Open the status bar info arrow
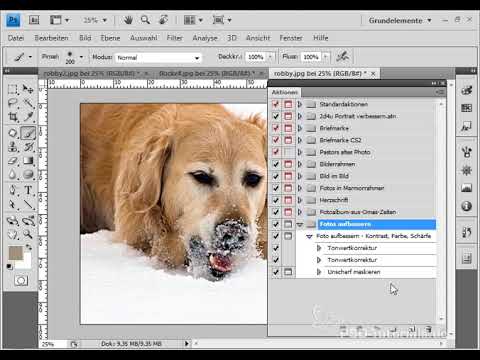Screen dimensions: 480x360 click(187, 343)
